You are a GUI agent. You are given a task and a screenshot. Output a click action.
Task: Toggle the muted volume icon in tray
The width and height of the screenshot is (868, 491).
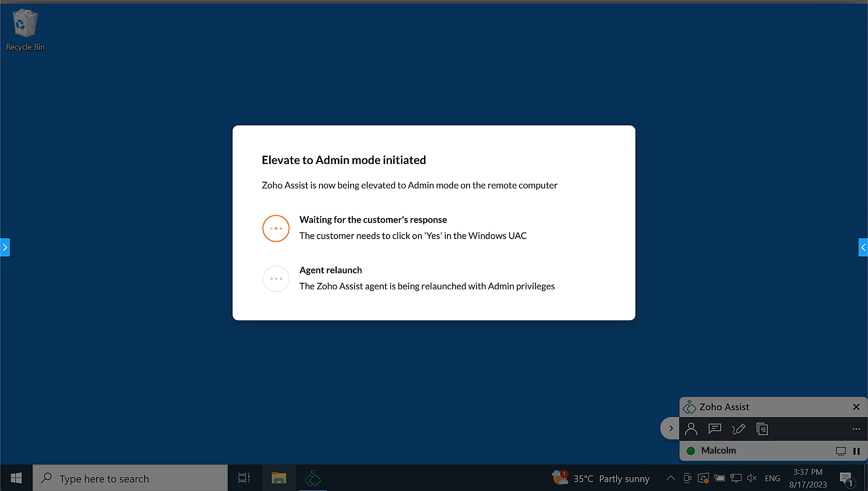[x=752, y=478]
